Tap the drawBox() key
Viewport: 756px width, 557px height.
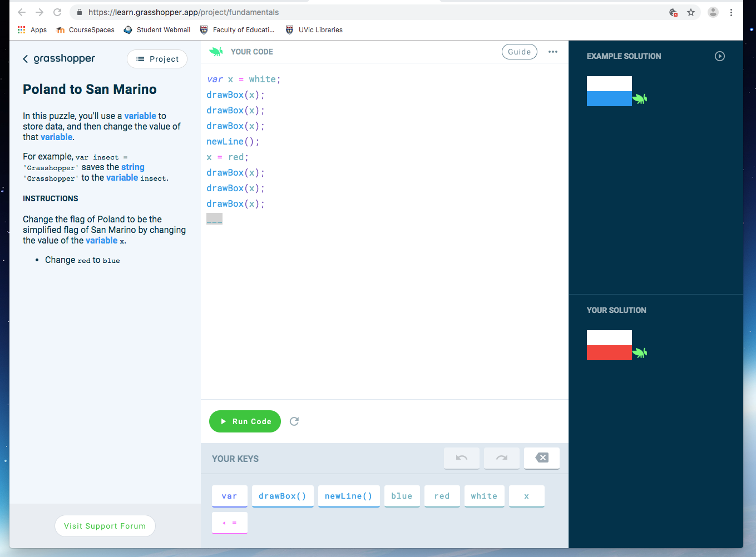282,496
